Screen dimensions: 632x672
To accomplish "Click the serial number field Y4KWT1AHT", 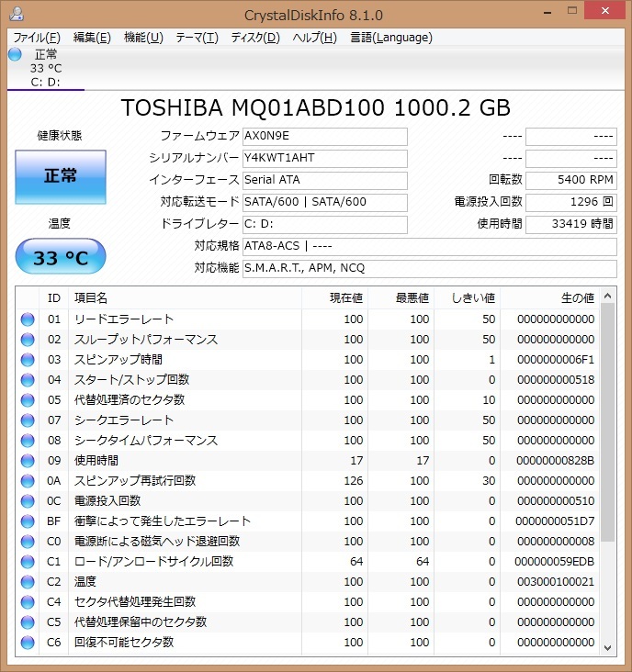I will pyautogui.click(x=324, y=159).
